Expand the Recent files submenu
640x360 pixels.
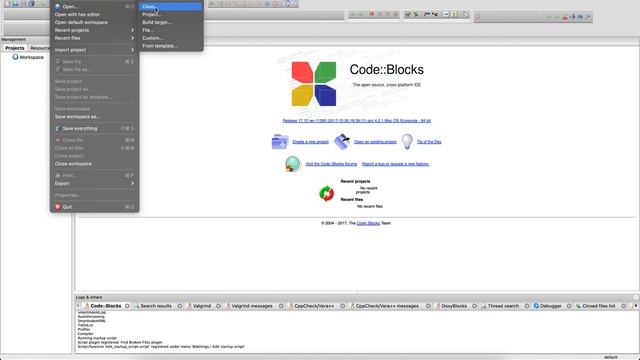tap(94, 38)
